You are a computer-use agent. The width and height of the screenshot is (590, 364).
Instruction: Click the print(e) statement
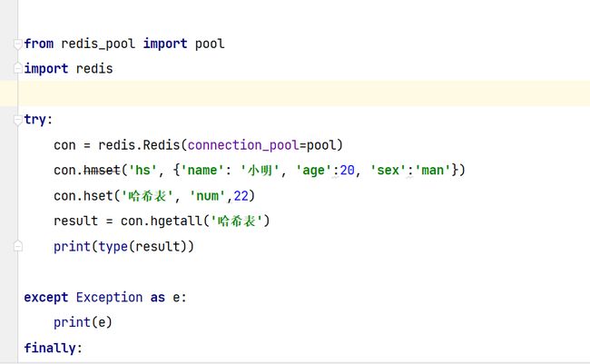tap(83, 322)
